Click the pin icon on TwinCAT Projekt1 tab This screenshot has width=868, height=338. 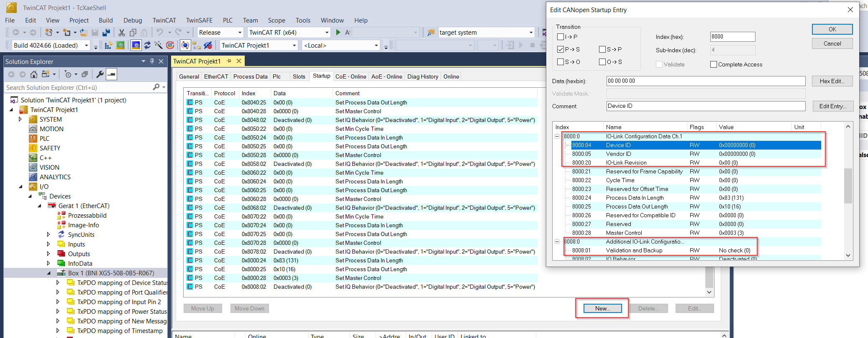tap(229, 61)
